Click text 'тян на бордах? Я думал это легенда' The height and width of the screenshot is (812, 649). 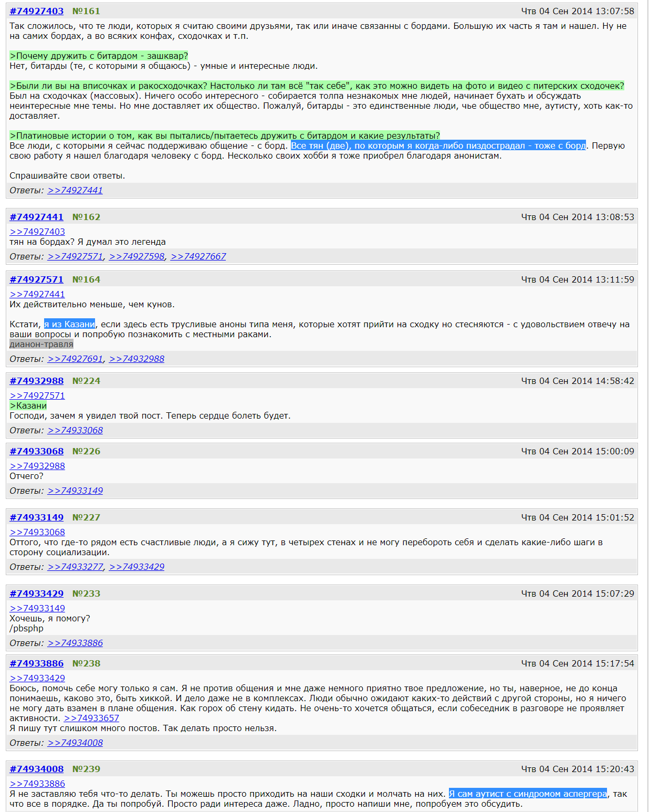click(x=88, y=242)
